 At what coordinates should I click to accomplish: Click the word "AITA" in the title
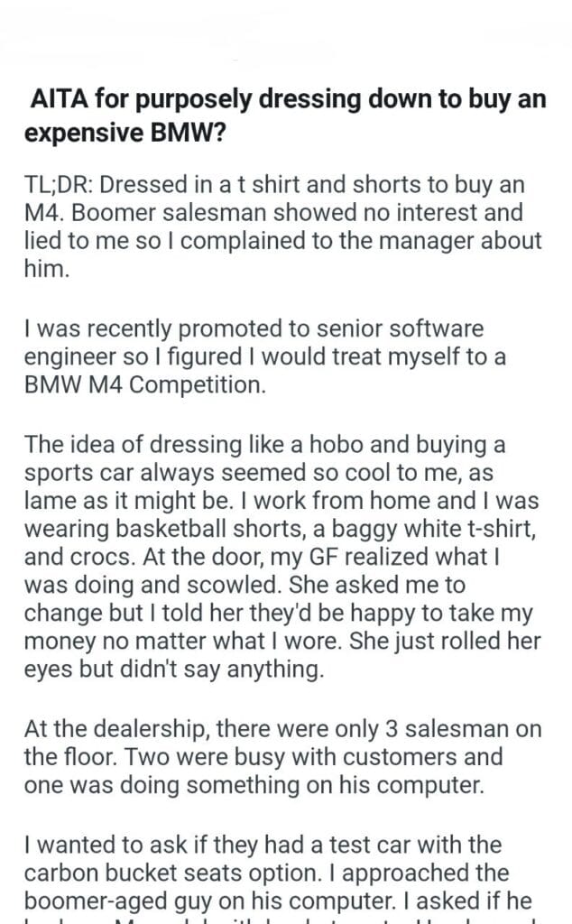57,99
